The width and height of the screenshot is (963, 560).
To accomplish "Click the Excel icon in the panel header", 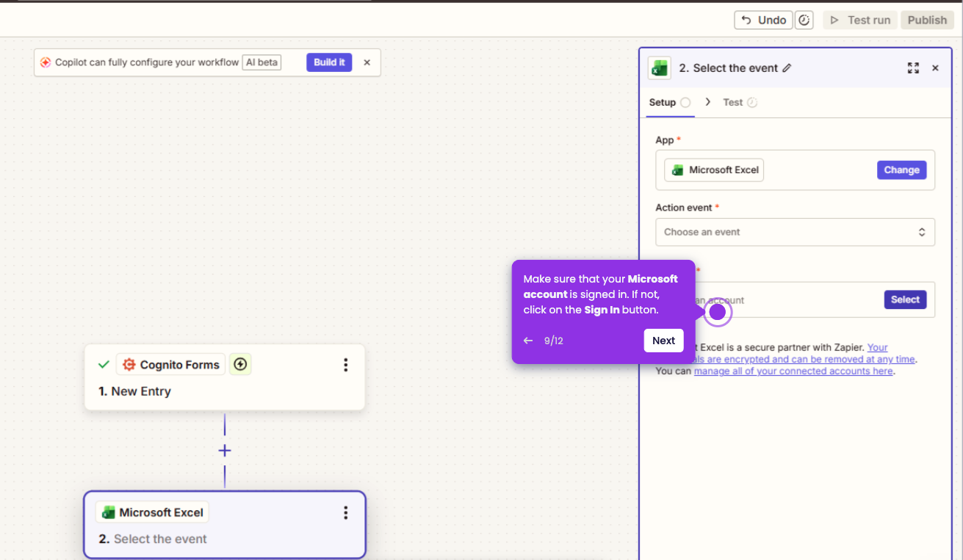I will (659, 68).
